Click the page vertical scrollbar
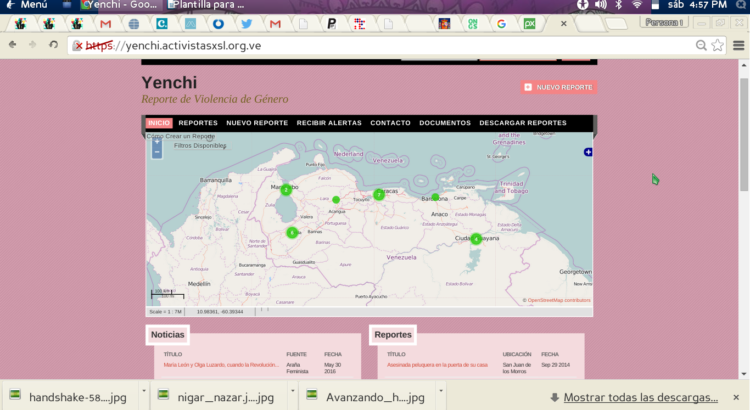This screenshot has height=410, width=750. pyautogui.click(x=744, y=130)
